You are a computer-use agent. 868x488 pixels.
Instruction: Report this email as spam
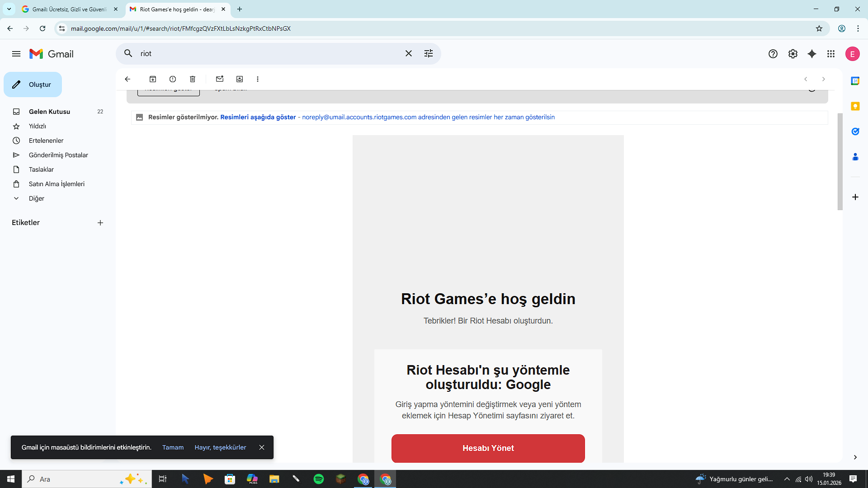click(173, 79)
